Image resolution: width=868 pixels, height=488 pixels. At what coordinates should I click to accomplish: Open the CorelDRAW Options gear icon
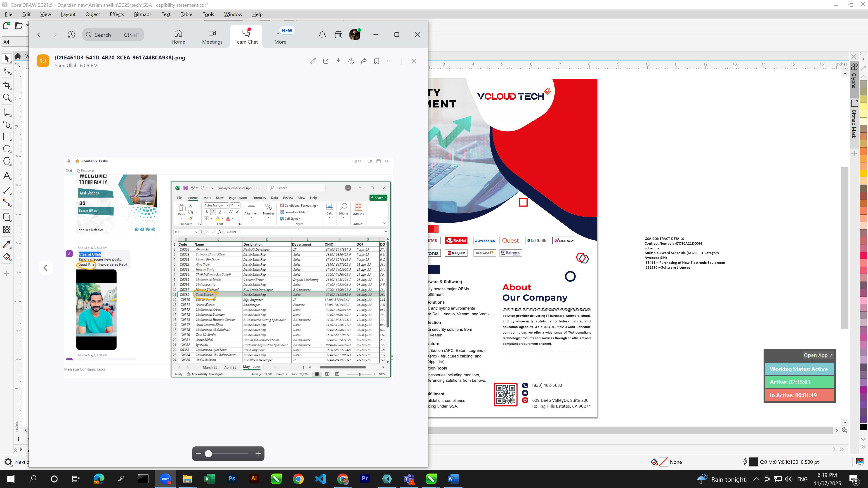(8, 462)
